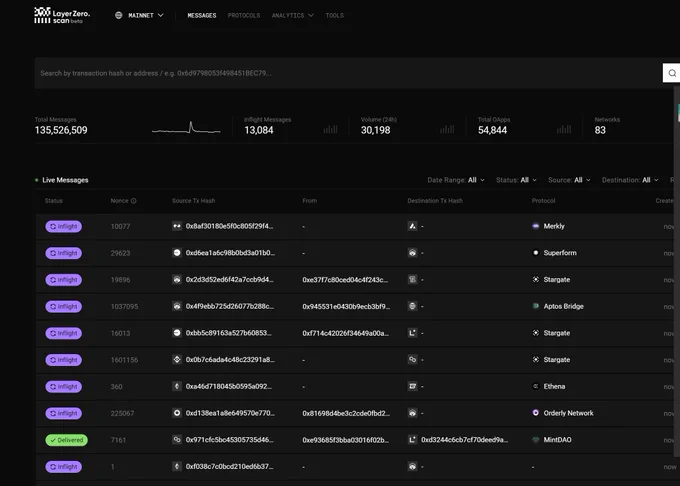
Task: Click destination chain icon in Ethena row
Action: (412, 386)
